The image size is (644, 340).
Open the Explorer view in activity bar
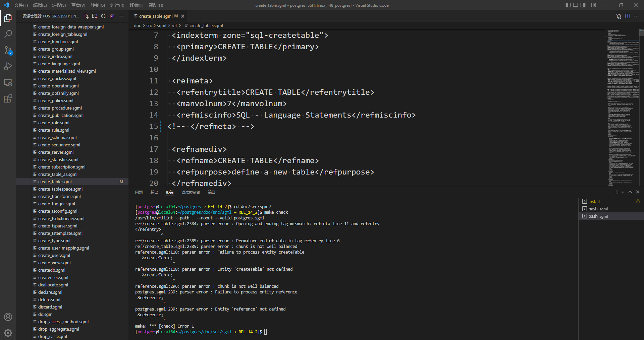click(x=8, y=18)
